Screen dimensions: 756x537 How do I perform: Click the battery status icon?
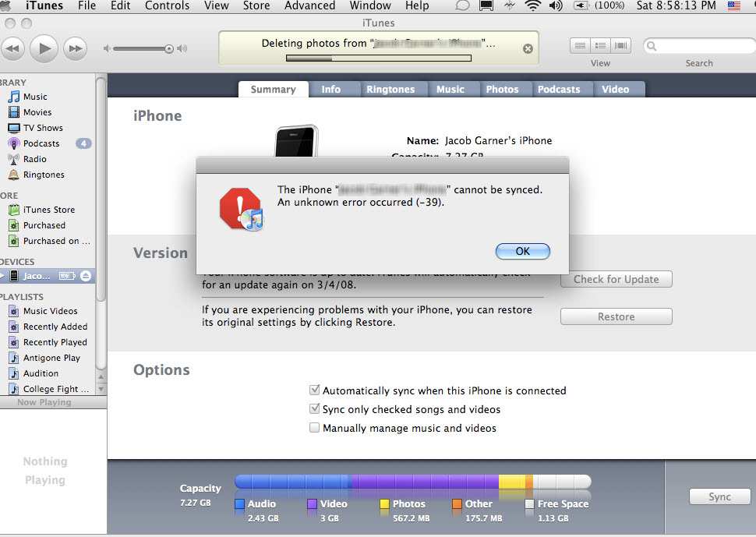[x=581, y=6]
